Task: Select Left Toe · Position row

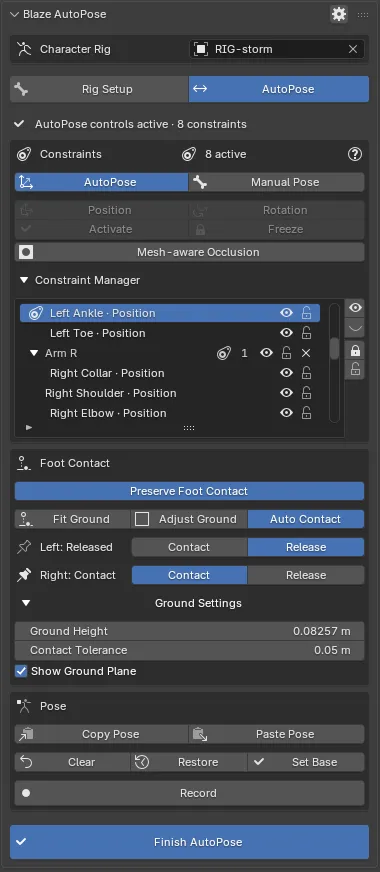Action: [170, 333]
